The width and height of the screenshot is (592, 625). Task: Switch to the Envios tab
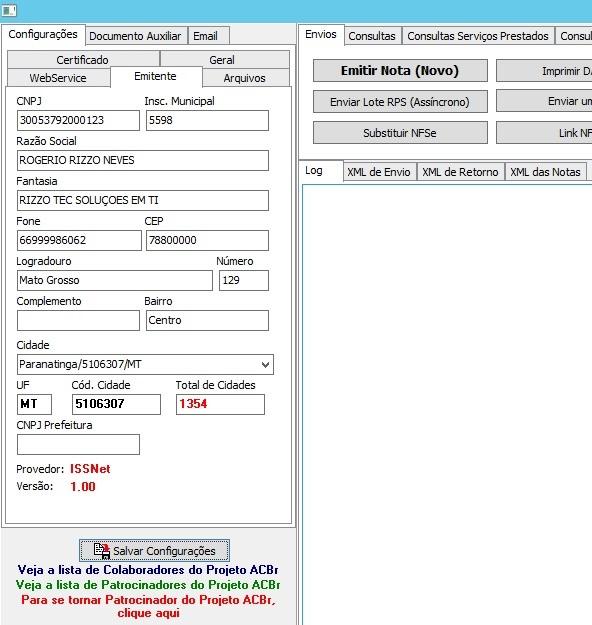(x=321, y=35)
